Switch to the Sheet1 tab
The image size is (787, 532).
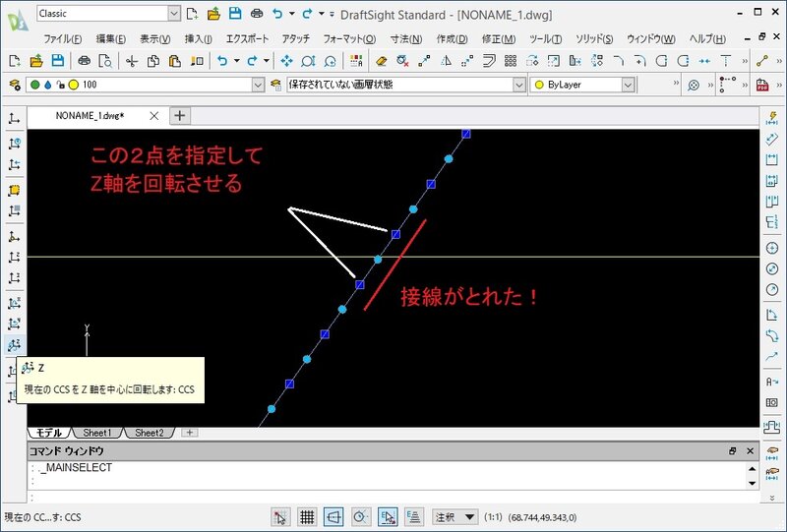click(x=96, y=433)
